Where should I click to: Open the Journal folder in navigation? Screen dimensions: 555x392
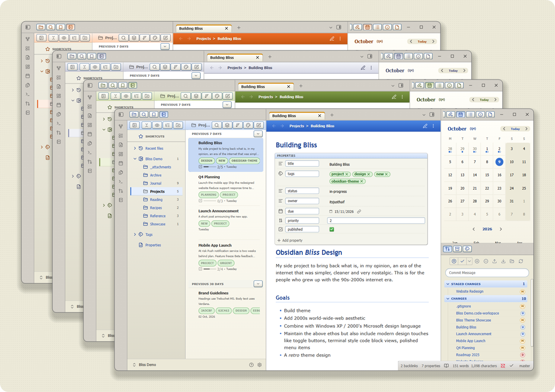coord(157,183)
